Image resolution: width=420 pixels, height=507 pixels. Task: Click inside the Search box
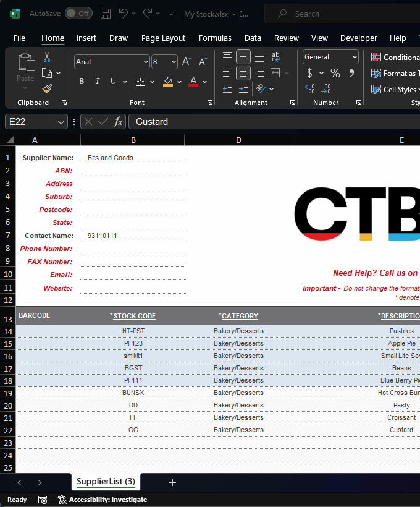coord(342,14)
